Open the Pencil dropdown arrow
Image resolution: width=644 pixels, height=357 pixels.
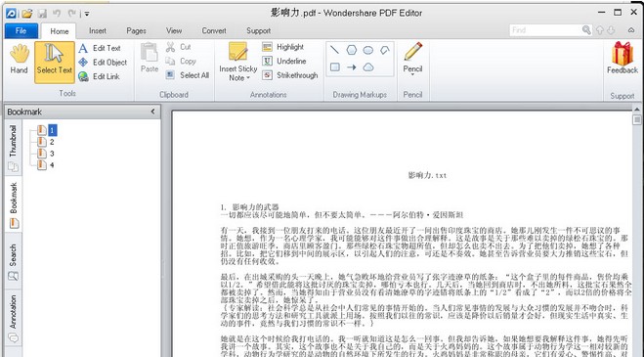(x=412, y=75)
